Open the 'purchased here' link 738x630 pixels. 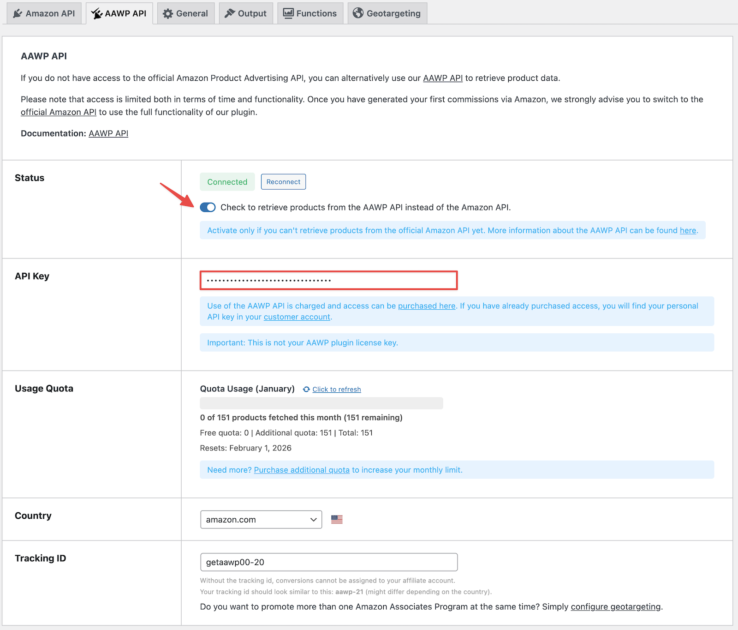(426, 306)
